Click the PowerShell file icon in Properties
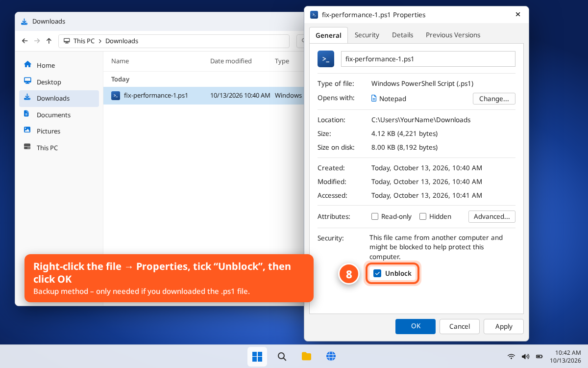The image size is (588, 368). point(326,59)
